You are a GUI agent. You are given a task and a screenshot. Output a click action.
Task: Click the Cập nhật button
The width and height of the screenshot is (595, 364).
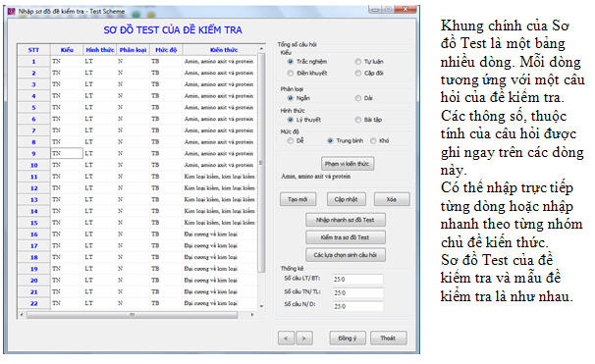click(346, 199)
